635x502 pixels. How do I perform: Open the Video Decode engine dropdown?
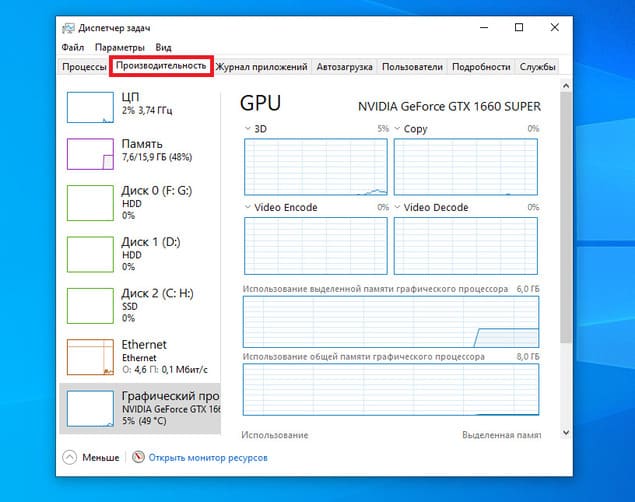pyautogui.click(x=397, y=207)
